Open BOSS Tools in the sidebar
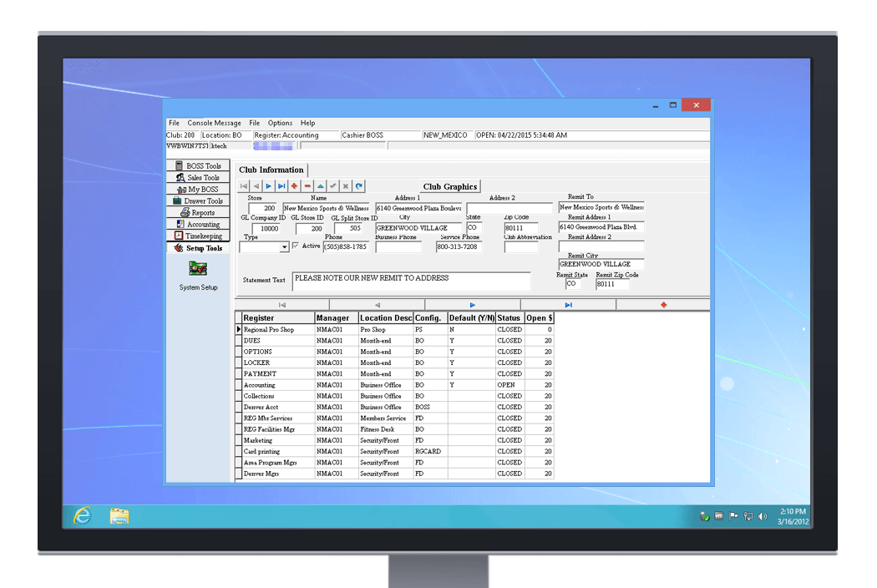Image resolution: width=877 pixels, height=588 pixels. pos(198,165)
